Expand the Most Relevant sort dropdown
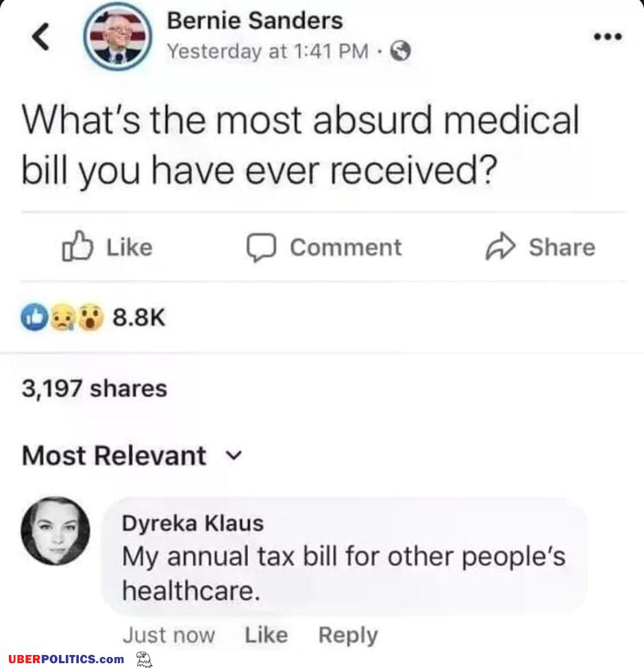Screen dimensions: 644x668 tap(235, 455)
